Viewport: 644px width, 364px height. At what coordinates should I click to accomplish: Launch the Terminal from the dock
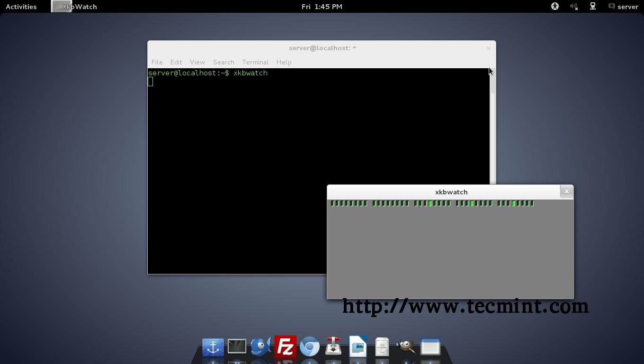237,347
